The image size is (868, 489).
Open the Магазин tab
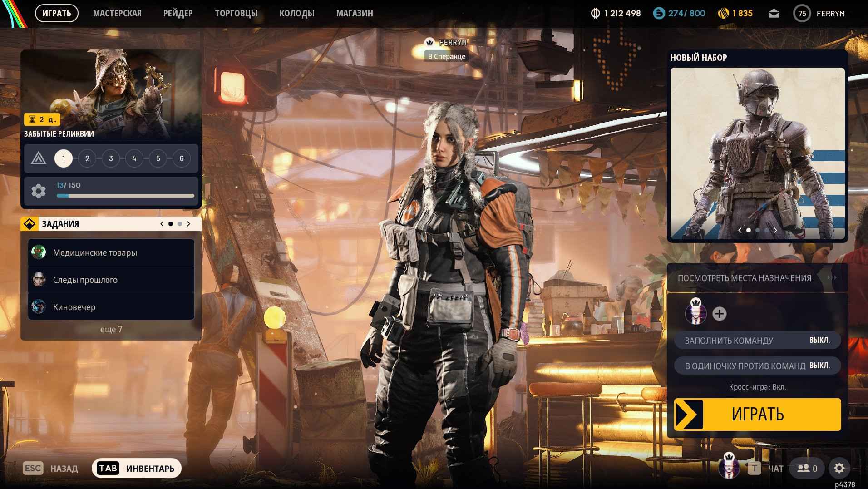(355, 14)
